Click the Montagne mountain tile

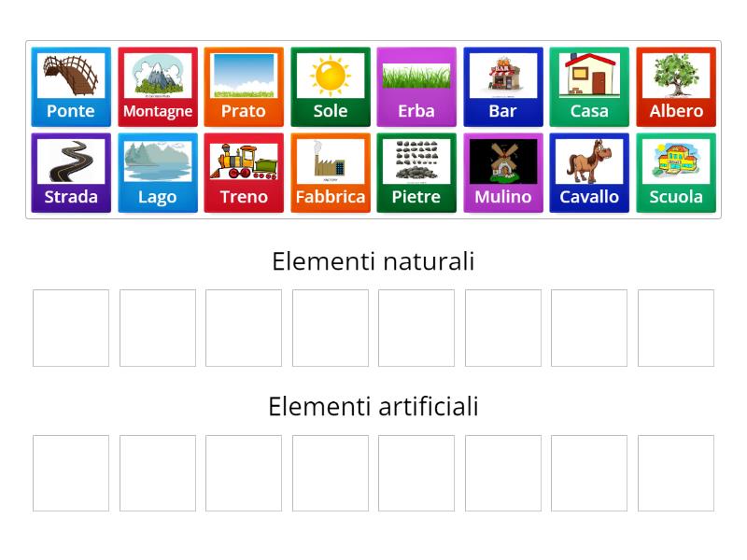point(157,86)
